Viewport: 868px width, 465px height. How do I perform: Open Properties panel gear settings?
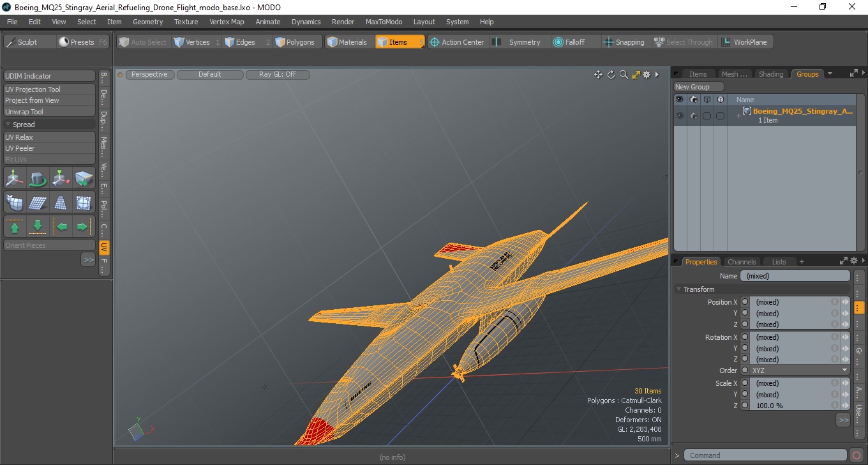pyautogui.click(x=853, y=261)
